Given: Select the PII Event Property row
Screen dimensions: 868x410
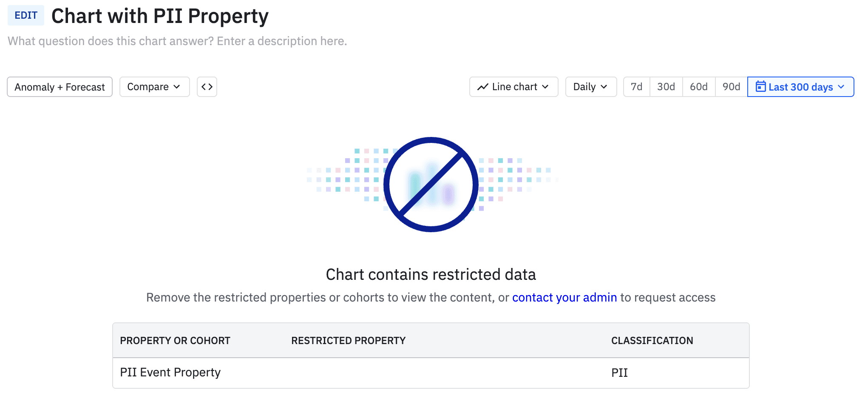Looking at the screenshot, I should [170, 373].
